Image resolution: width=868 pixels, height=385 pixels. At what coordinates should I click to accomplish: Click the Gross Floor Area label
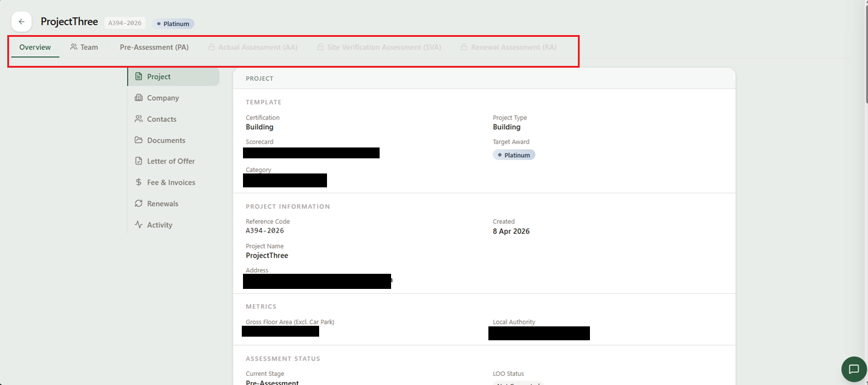290,322
